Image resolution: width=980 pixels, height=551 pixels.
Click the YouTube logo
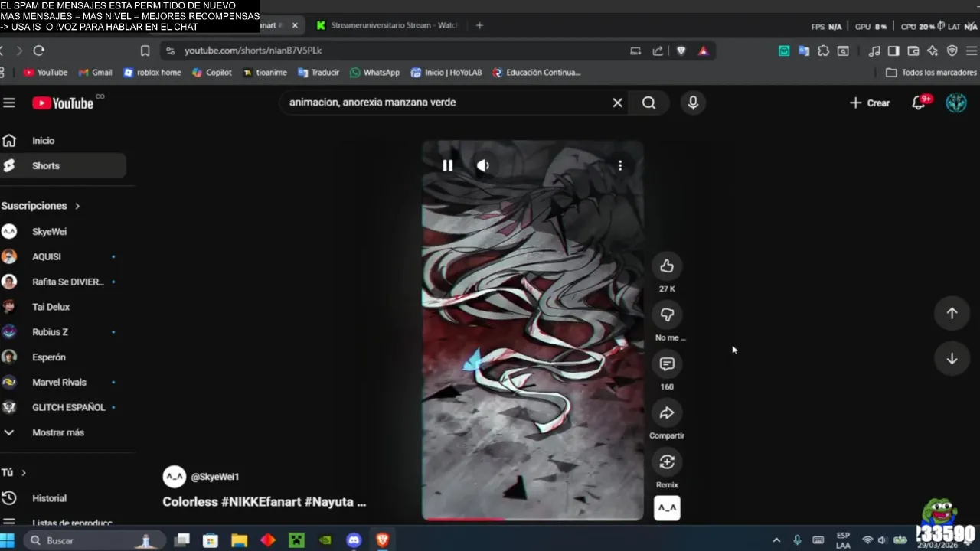point(63,103)
